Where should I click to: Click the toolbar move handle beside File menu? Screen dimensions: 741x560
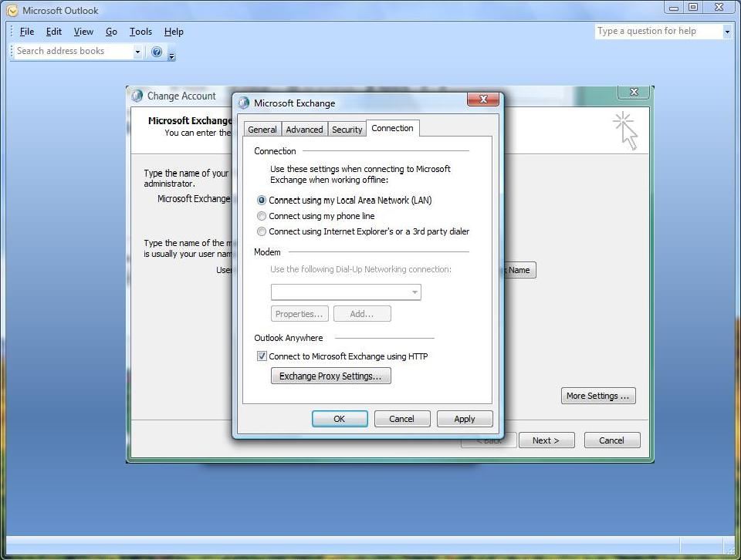point(12,32)
